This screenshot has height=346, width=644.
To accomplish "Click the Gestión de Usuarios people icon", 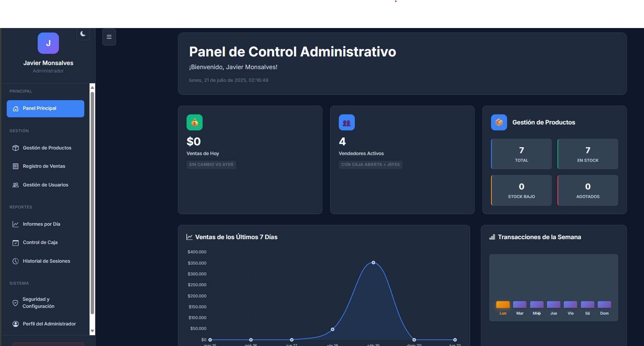I will [x=16, y=185].
